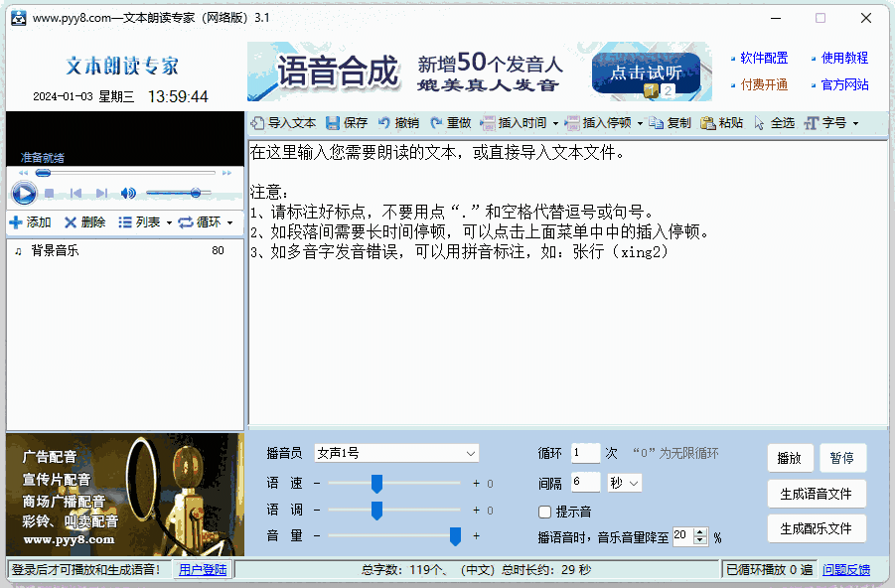The image size is (895, 588).
Task: Click the app icon in title bar
Action: click(x=19, y=18)
